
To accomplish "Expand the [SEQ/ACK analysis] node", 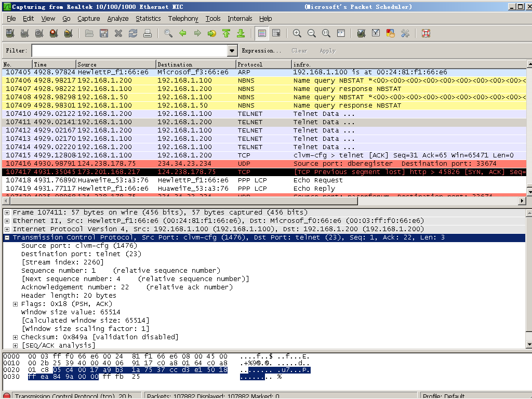I will coord(15,345).
